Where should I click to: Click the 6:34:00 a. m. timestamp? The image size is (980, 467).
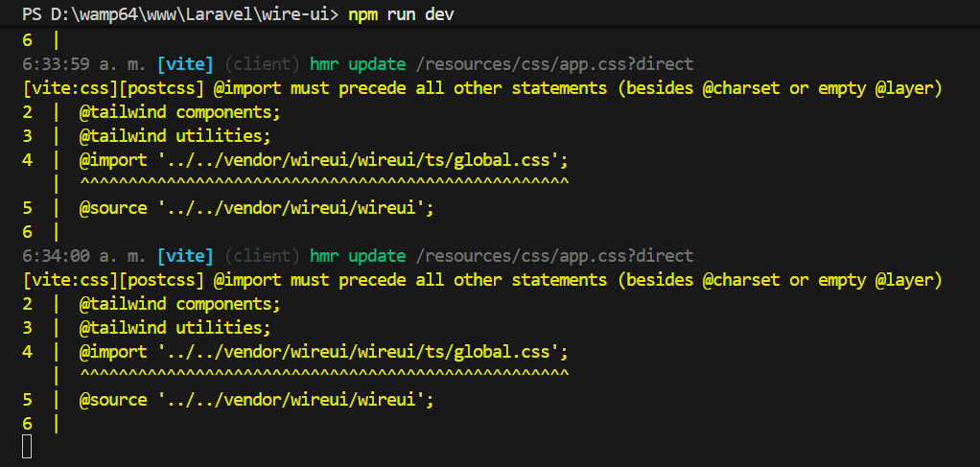tap(84, 256)
